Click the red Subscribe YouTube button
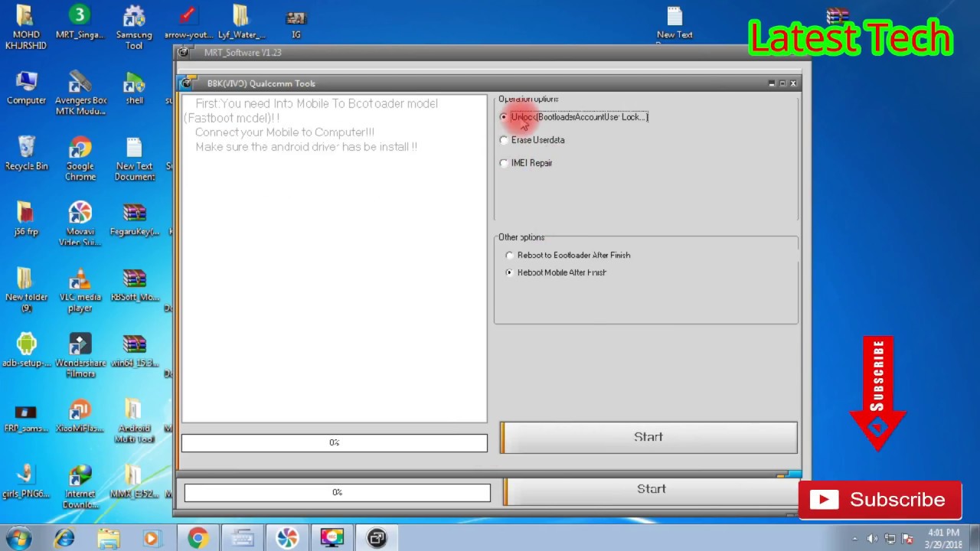Image resolution: width=980 pixels, height=551 pixels. (x=880, y=500)
